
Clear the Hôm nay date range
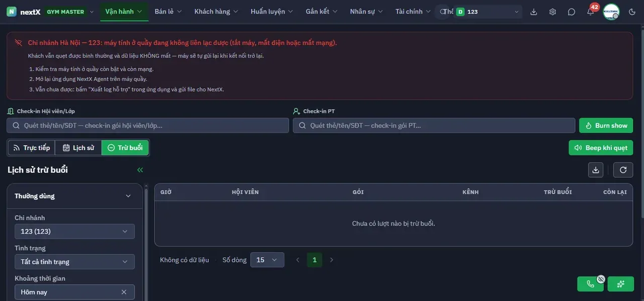(124, 292)
